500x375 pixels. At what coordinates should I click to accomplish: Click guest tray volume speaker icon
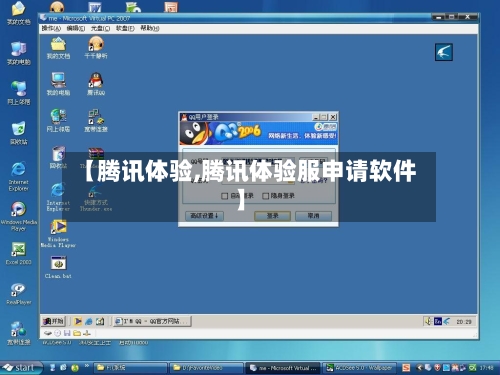(429, 321)
